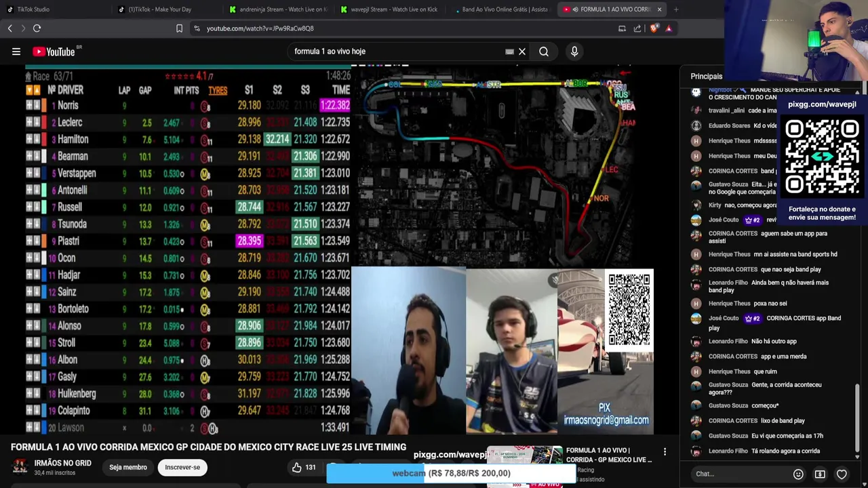Click the Seja membro button
Image resolution: width=868 pixels, height=488 pixels.
point(128,467)
